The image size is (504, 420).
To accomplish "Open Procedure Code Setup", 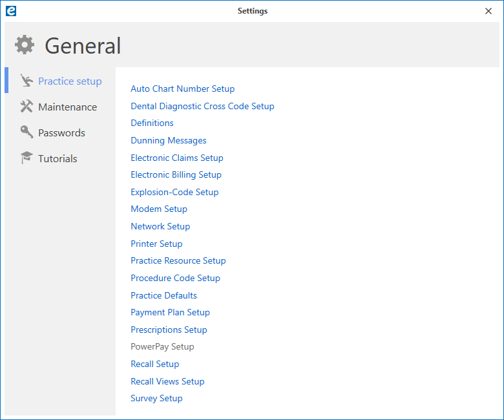I will coord(175,278).
